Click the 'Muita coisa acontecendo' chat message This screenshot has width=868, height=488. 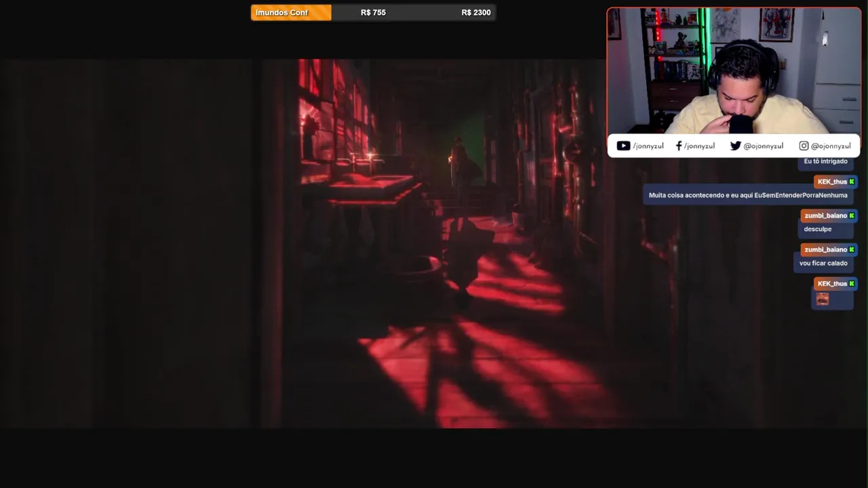[748, 195]
